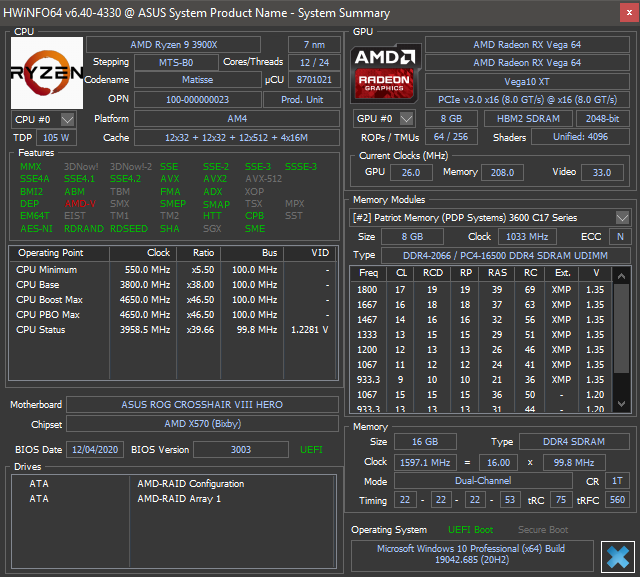Image resolution: width=640 pixels, height=577 pixels.
Task: Click the tRFC 560 value
Action: (x=617, y=500)
